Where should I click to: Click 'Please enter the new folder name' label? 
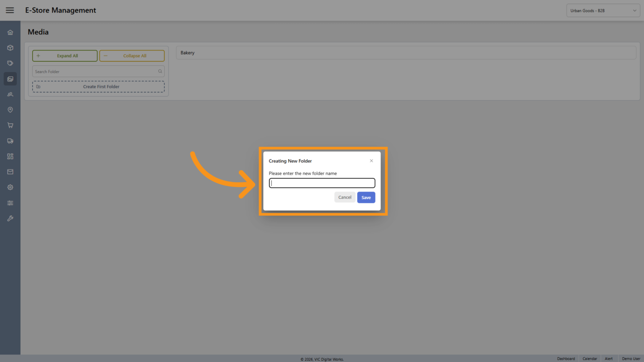click(x=303, y=174)
